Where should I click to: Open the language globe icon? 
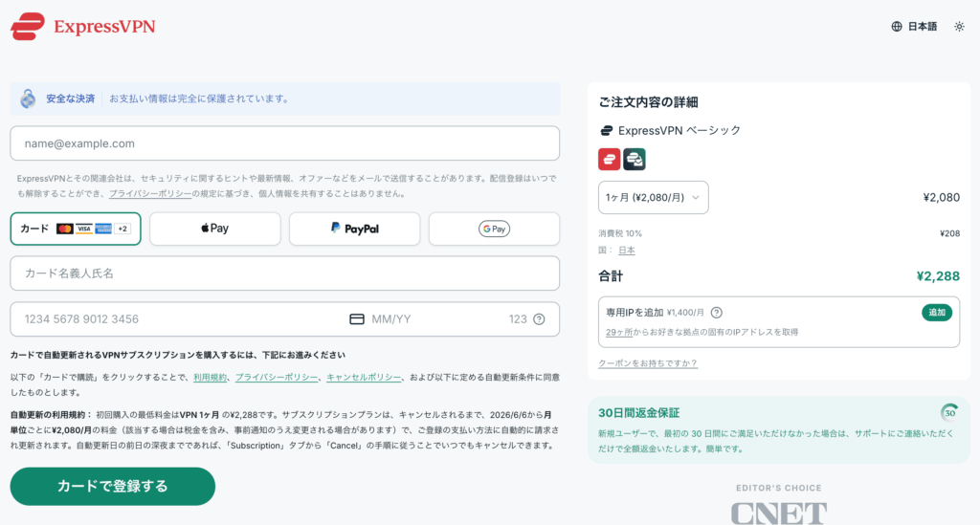pyautogui.click(x=896, y=26)
